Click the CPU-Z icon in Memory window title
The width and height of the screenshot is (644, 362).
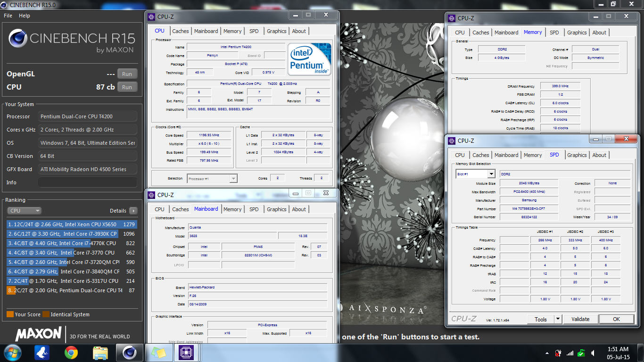452,18
